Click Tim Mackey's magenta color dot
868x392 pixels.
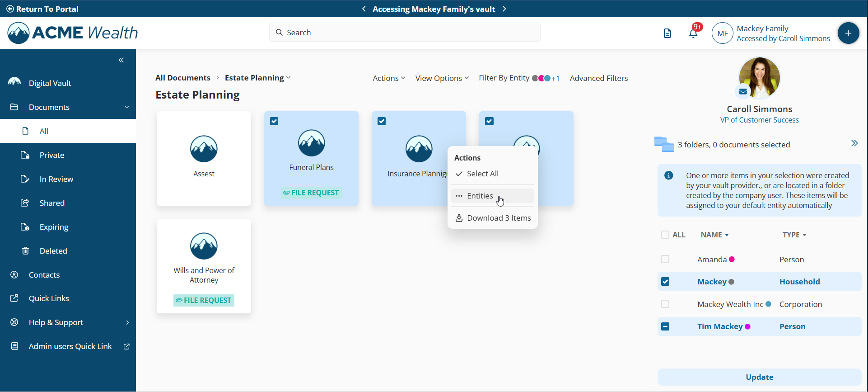pyautogui.click(x=747, y=326)
